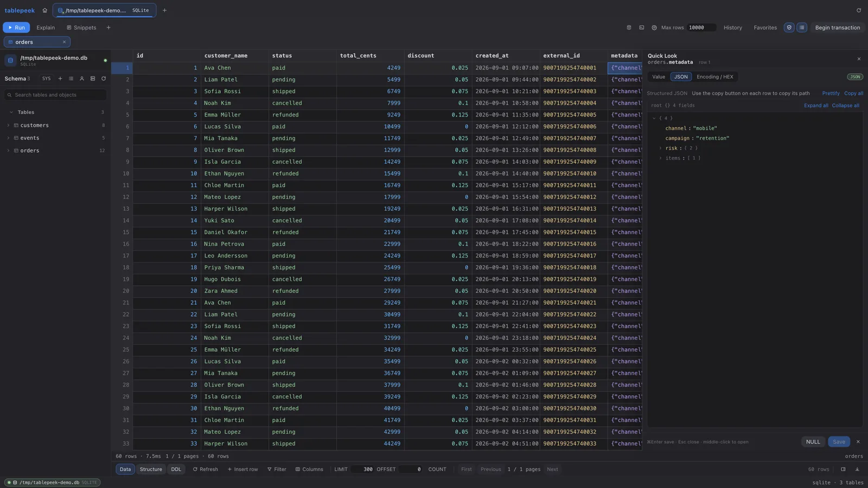This screenshot has width=868, height=488.
Task: Collapse the root { 4 } JSON node
Action: (654, 118)
